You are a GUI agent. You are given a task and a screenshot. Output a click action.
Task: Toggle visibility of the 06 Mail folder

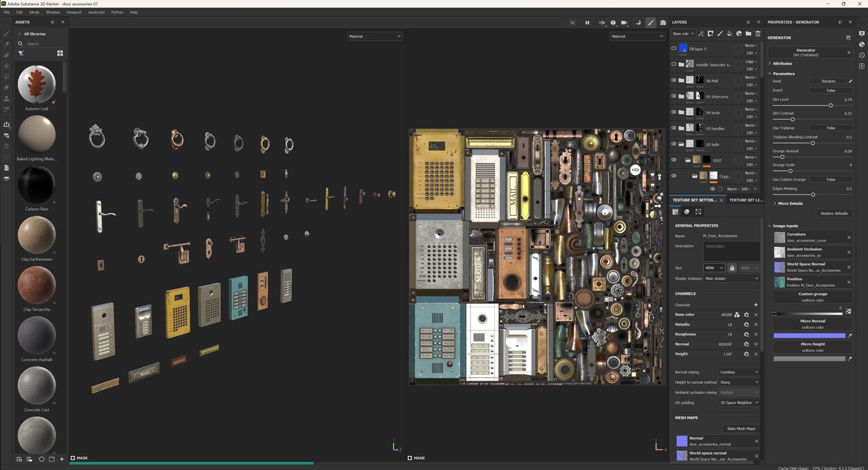pyautogui.click(x=673, y=80)
